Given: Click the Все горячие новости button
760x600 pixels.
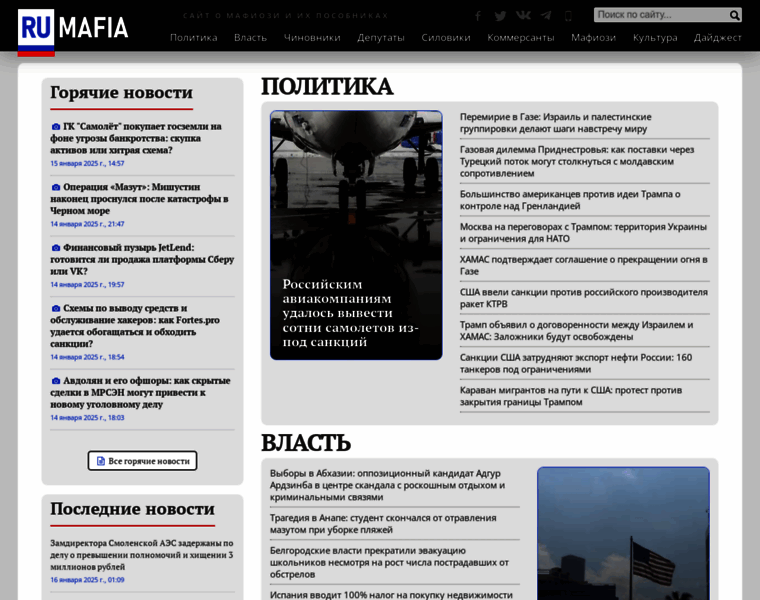Looking at the screenshot, I should pyautogui.click(x=142, y=461).
